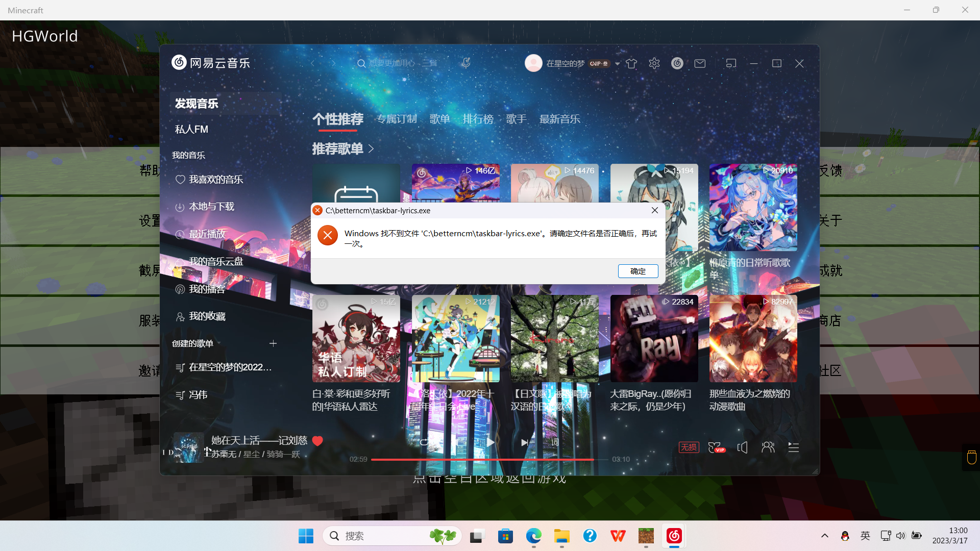Click the volume speaker icon
The image size is (980, 551).
[742, 447]
